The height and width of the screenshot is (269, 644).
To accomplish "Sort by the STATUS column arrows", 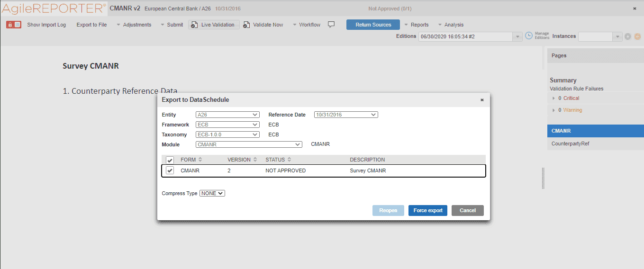I will click(289, 160).
